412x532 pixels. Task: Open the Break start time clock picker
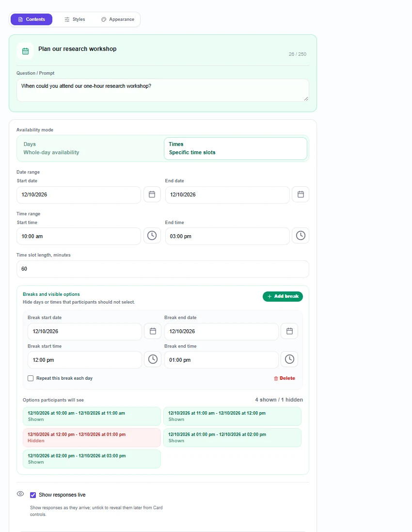pyautogui.click(x=153, y=359)
